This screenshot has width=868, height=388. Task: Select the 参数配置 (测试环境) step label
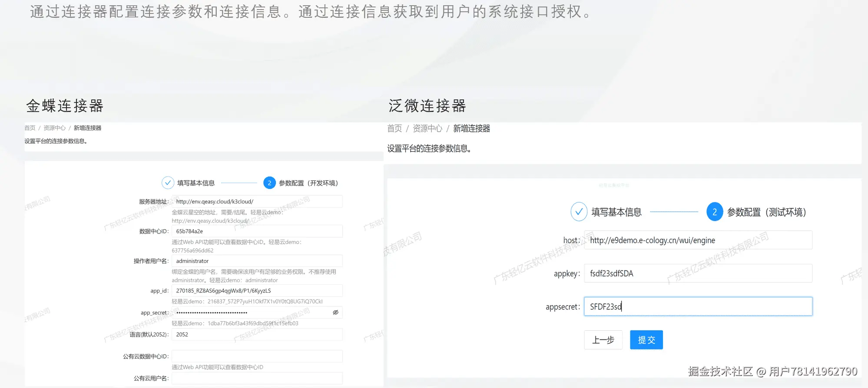(767, 212)
